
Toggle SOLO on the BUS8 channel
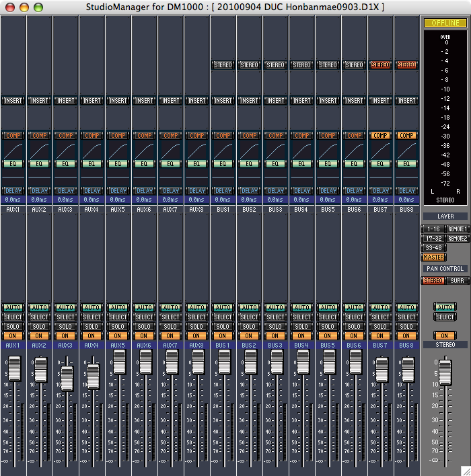tap(406, 326)
